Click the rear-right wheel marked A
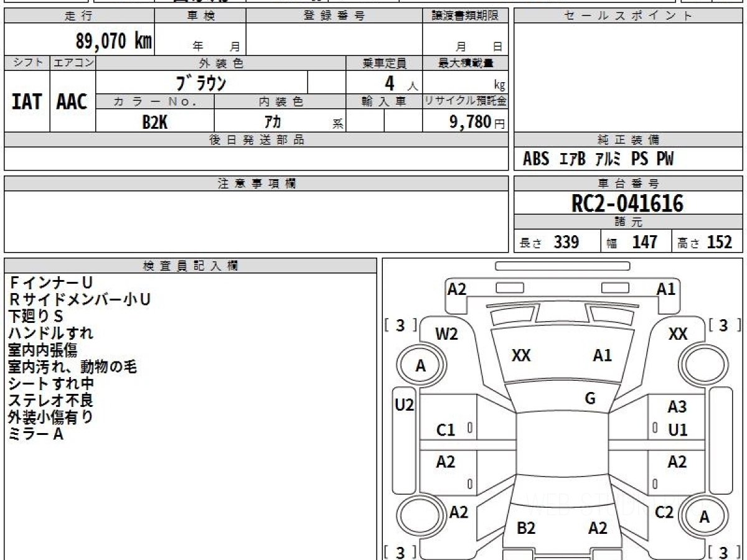 [x=704, y=516]
